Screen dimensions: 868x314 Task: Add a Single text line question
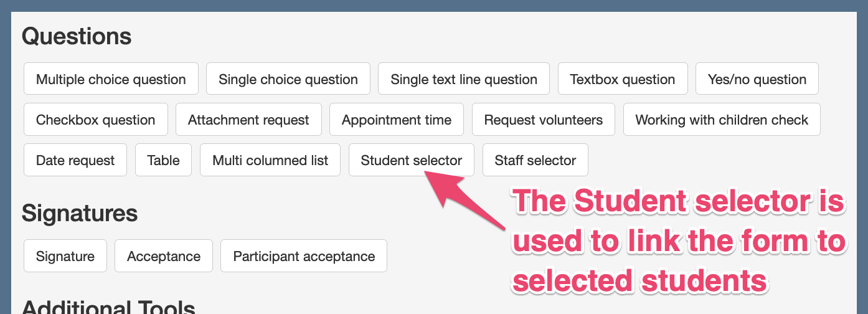(x=464, y=79)
